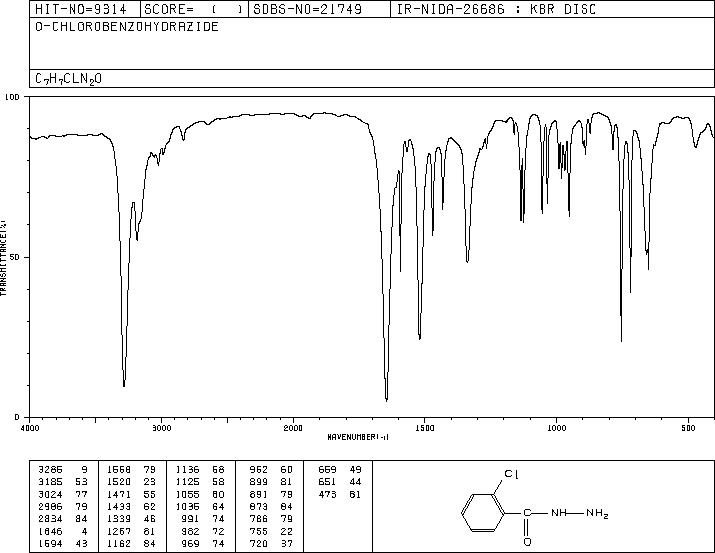Viewport: 715px width, 553px height.
Task: Click the 4000 wavenumber axis label
Action: [x=30, y=428]
